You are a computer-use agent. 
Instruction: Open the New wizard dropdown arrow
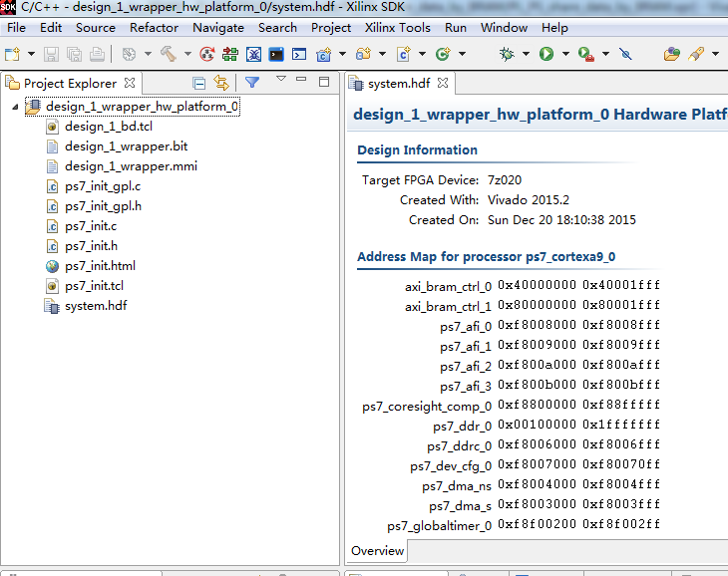point(31,54)
